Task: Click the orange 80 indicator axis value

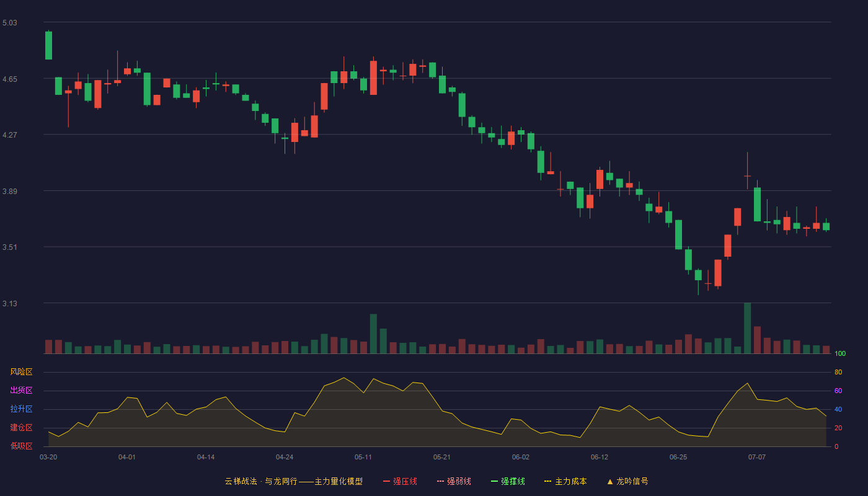Action: click(838, 372)
